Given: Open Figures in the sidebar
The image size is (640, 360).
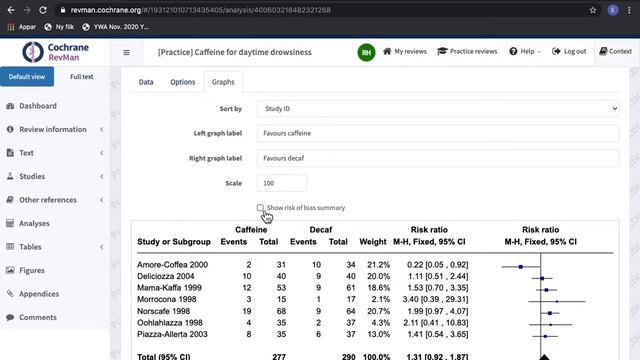Looking at the screenshot, I should [x=32, y=271].
